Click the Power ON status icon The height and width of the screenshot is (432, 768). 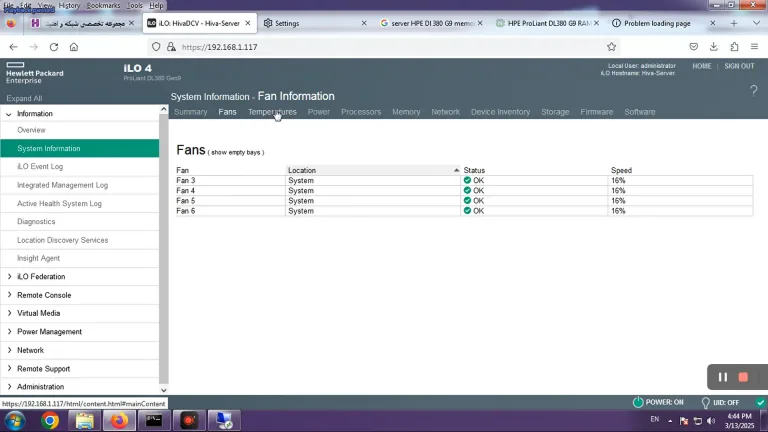(638, 402)
